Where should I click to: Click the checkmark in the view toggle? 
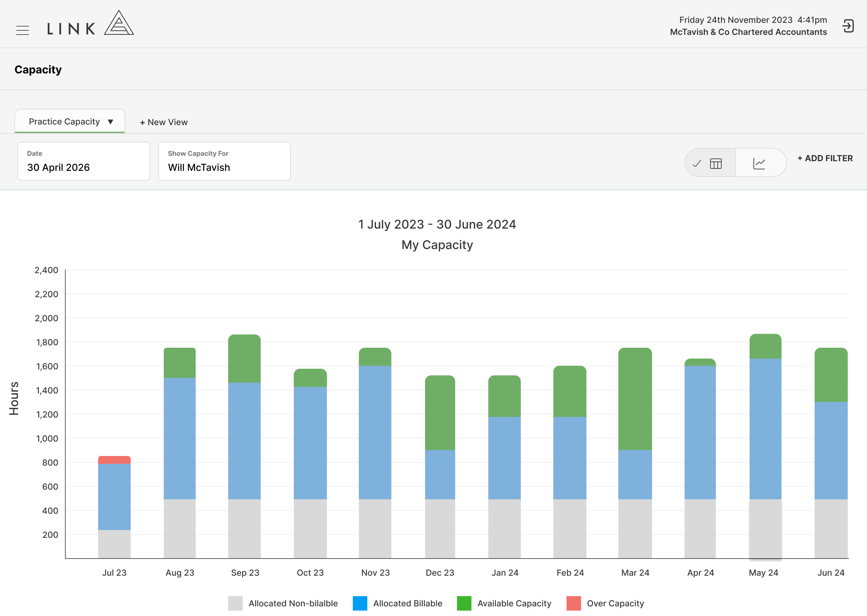click(697, 164)
